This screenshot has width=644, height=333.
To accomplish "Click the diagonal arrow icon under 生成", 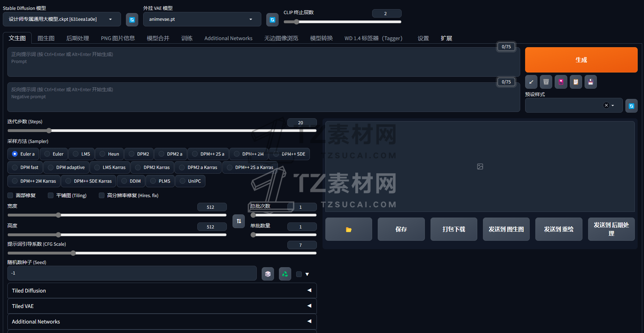I will 531,82.
